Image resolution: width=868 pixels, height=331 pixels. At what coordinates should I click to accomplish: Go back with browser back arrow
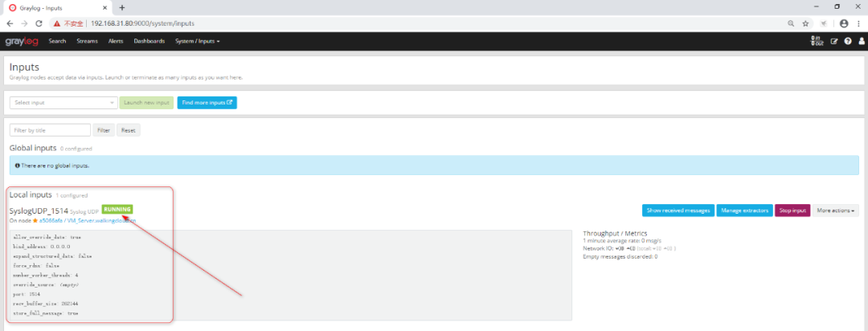[x=10, y=24]
